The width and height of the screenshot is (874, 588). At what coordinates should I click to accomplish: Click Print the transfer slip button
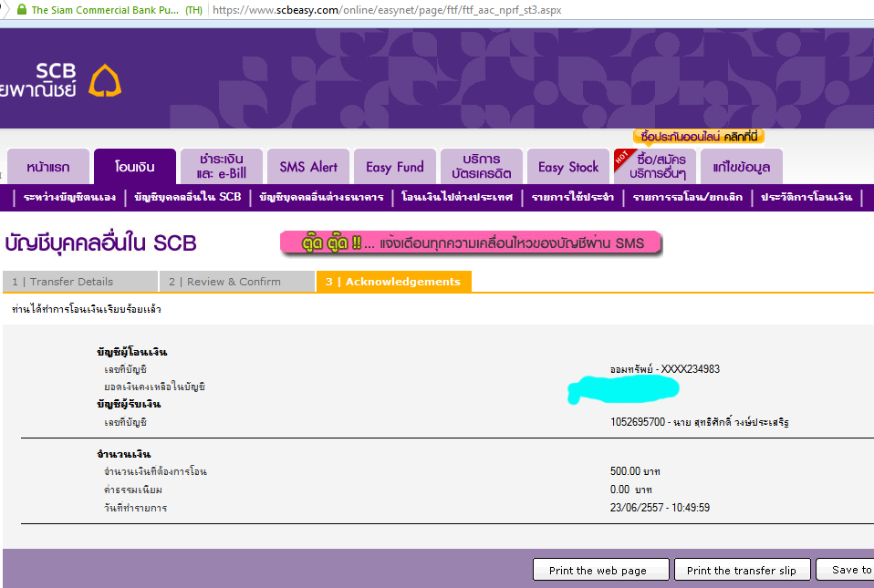point(742,570)
